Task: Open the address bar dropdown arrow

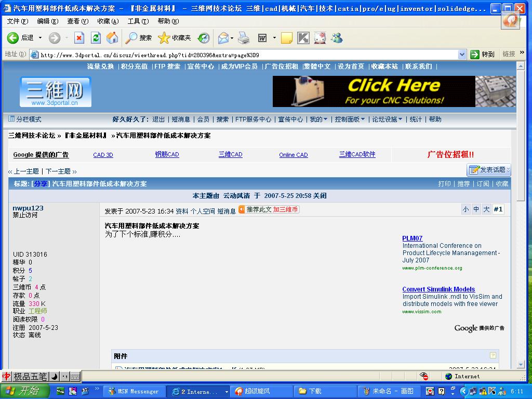Action: 462,54
